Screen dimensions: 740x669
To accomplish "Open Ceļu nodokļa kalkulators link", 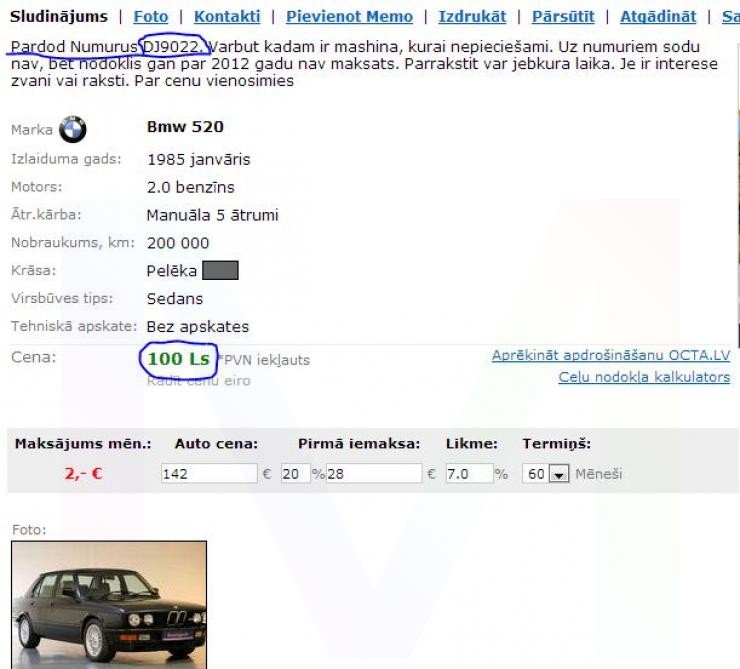I will click(x=643, y=377).
